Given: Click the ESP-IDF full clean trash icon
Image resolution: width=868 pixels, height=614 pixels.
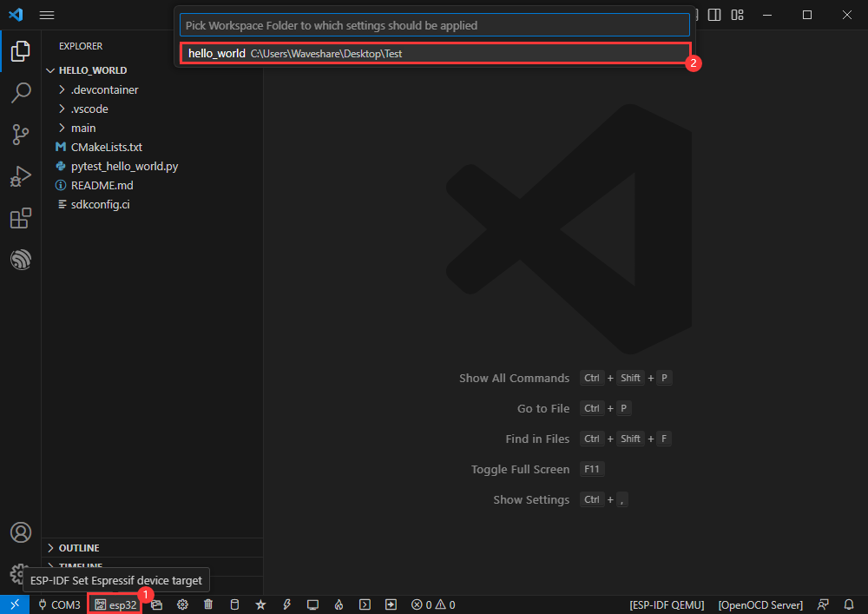Looking at the screenshot, I should (x=208, y=604).
